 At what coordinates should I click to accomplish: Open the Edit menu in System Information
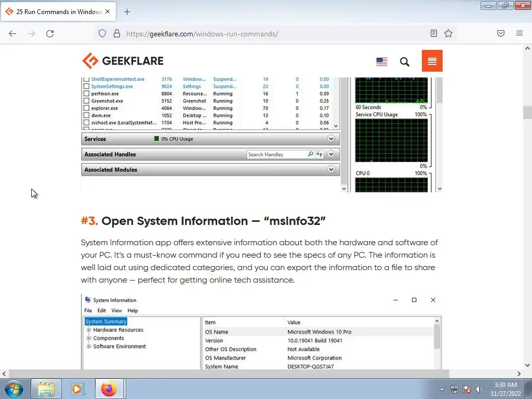point(101,311)
